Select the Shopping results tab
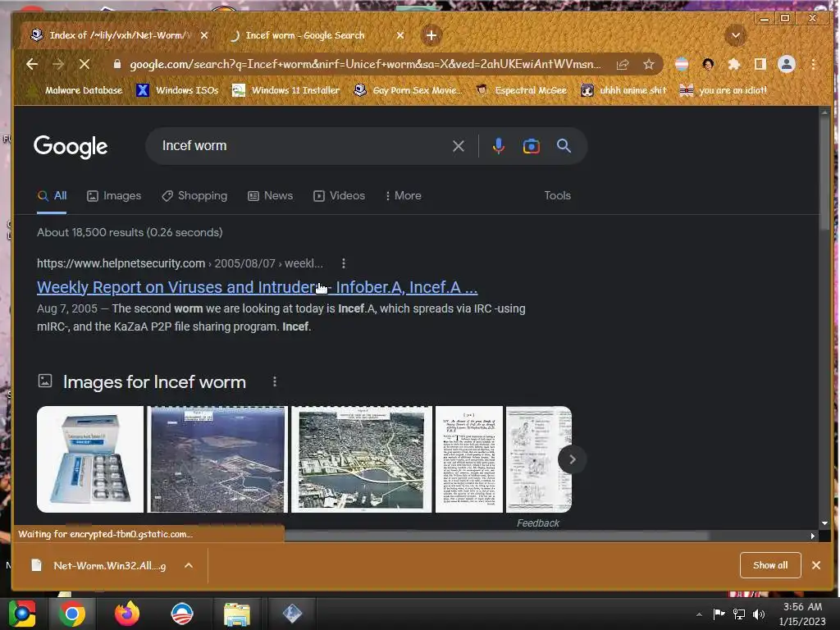This screenshot has width=840, height=630. click(x=194, y=195)
